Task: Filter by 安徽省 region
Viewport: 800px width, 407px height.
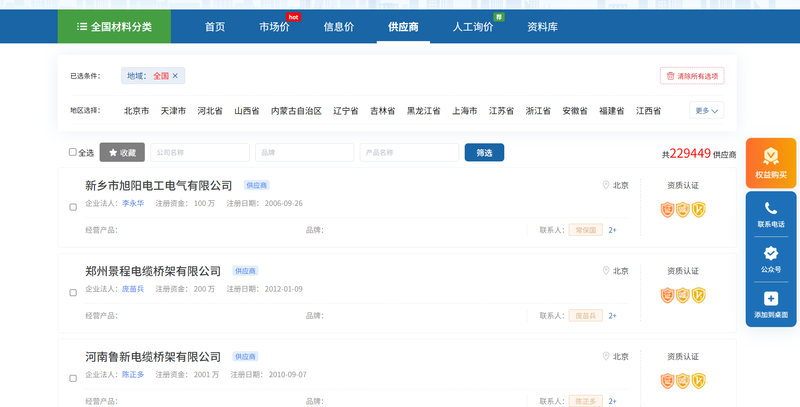Action: pos(575,111)
